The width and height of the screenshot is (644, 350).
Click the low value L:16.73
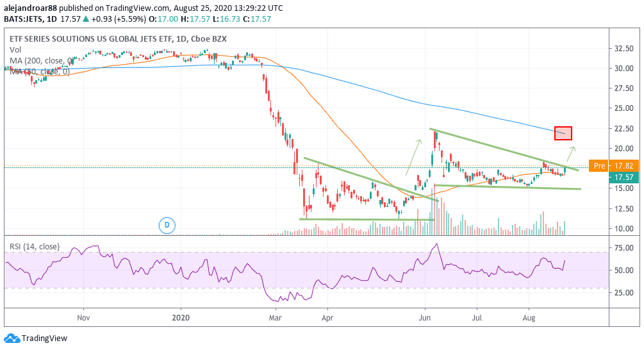[226, 19]
